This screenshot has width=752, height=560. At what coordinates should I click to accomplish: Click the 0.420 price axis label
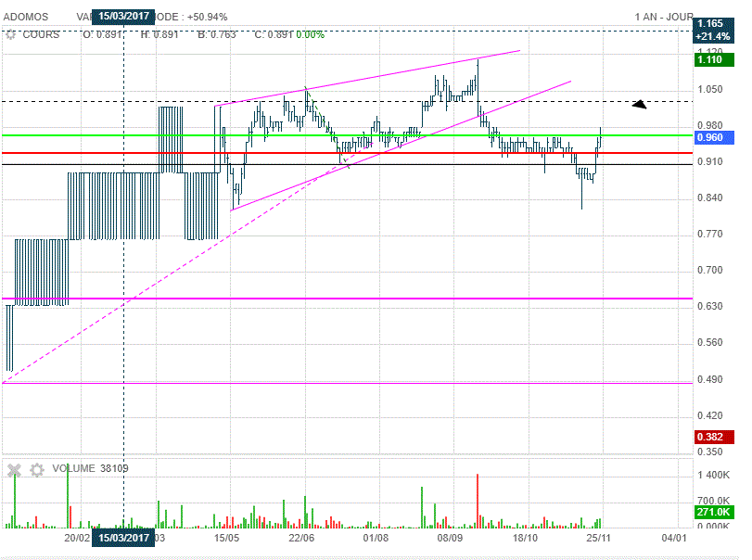click(709, 415)
